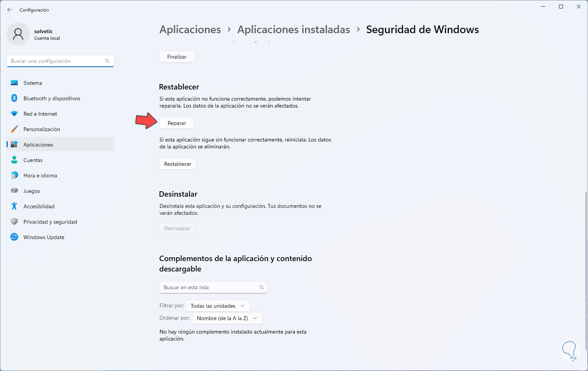Click the Cuentas person icon
The image size is (588, 371).
pos(14,160)
